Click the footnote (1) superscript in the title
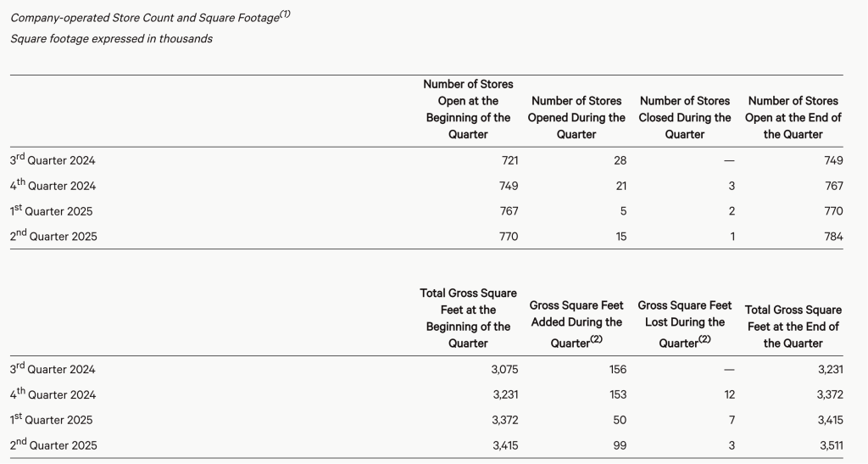868x464 pixels. point(285,14)
